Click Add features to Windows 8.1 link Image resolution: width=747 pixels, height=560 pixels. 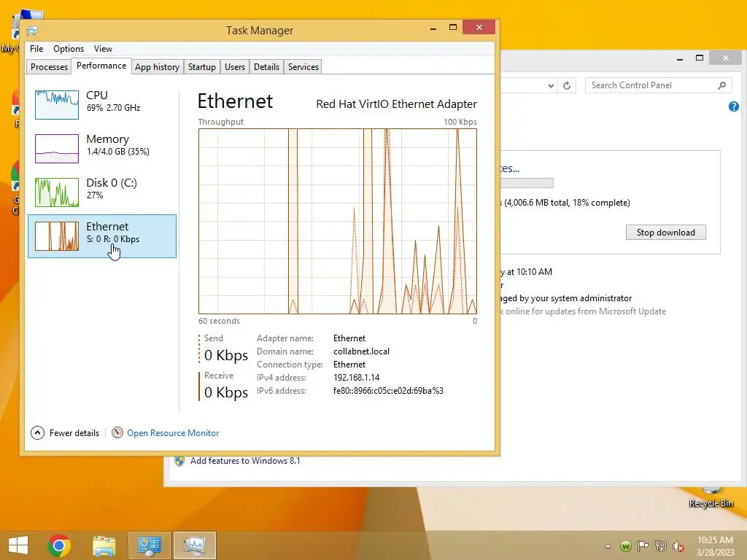tap(245, 461)
